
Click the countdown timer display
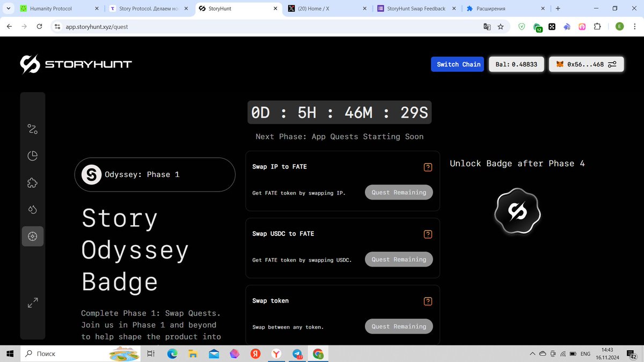click(339, 113)
